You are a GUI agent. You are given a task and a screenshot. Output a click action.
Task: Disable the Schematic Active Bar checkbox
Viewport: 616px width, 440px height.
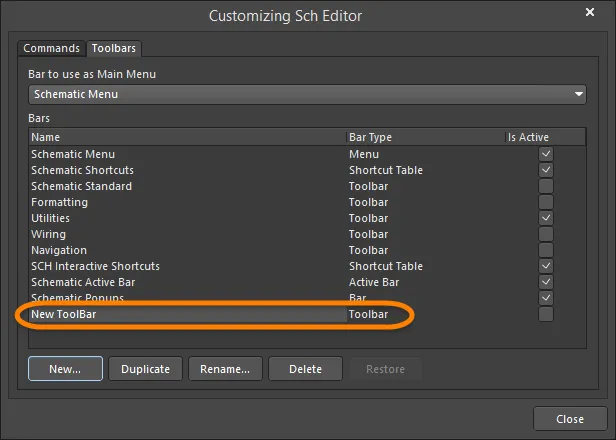pos(546,282)
